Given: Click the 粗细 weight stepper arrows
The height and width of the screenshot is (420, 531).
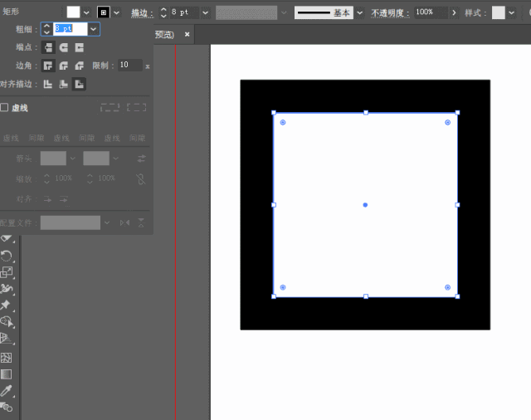Looking at the screenshot, I should pyautogui.click(x=47, y=29).
